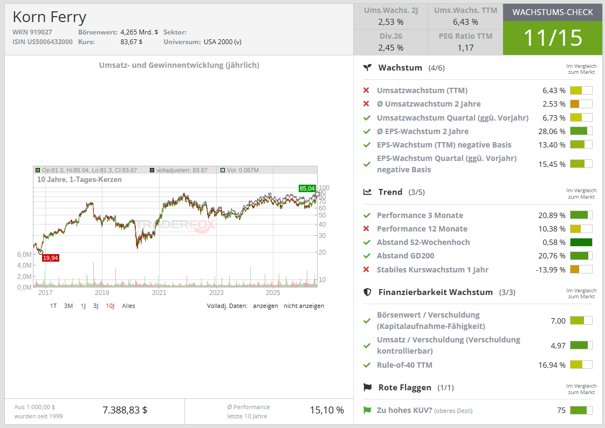The height and width of the screenshot is (428, 605).
Task: Click 'nicht anzeigen' for Volladj. Daten
Action: coord(304,306)
